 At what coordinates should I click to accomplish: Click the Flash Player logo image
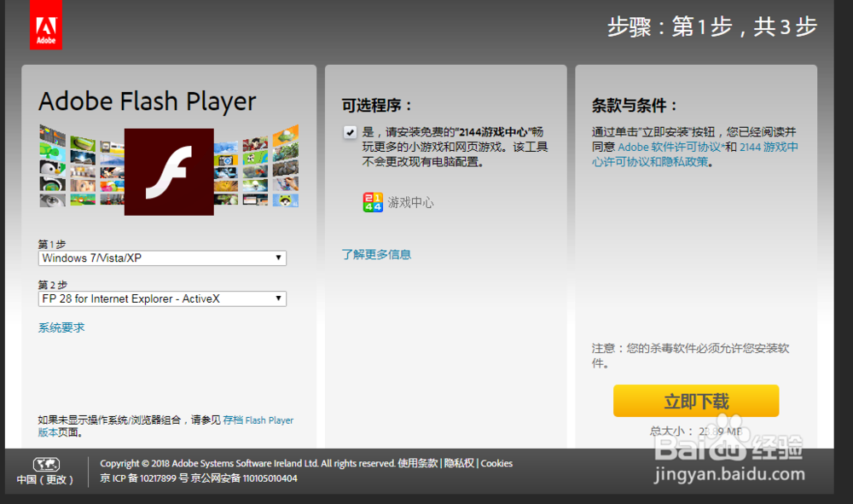tap(169, 171)
